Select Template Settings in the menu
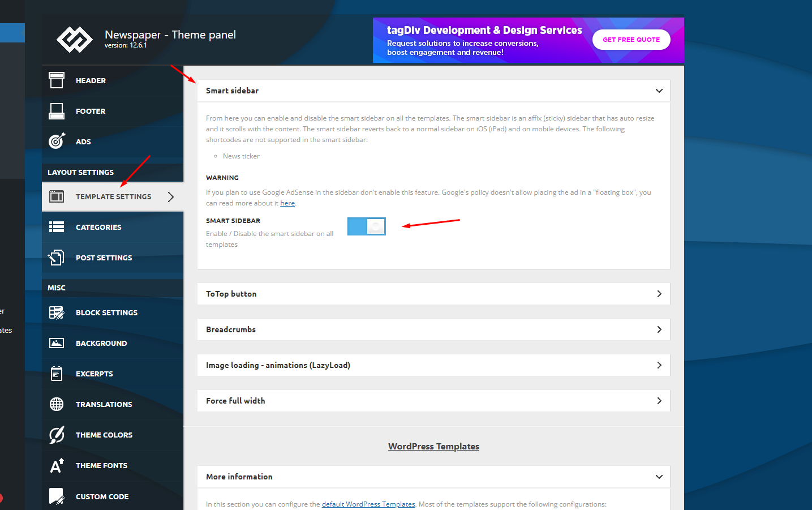 [x=113, y=196]
